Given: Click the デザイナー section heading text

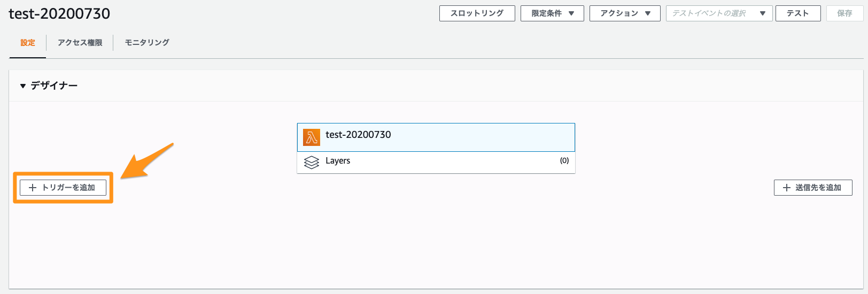Looking at the screenshot, I should click(x=54, y=86).
